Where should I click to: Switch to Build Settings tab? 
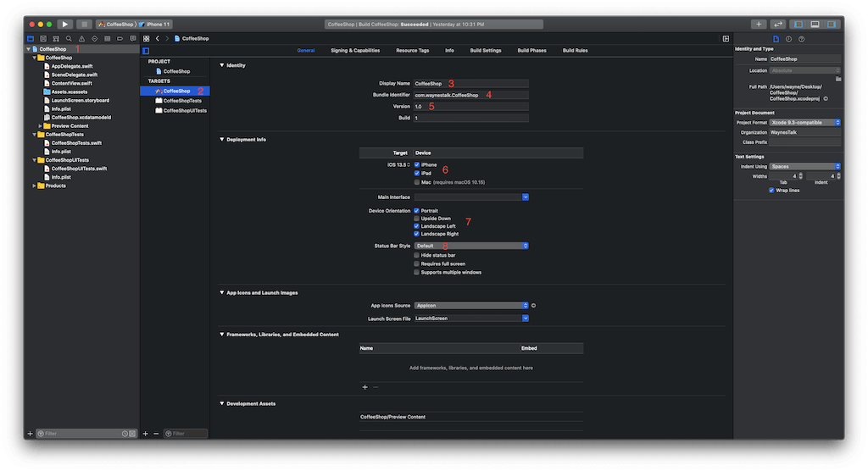[486, 50]
